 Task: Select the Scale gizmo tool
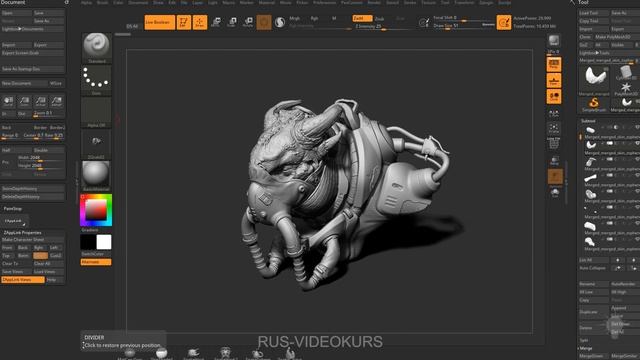232,22
